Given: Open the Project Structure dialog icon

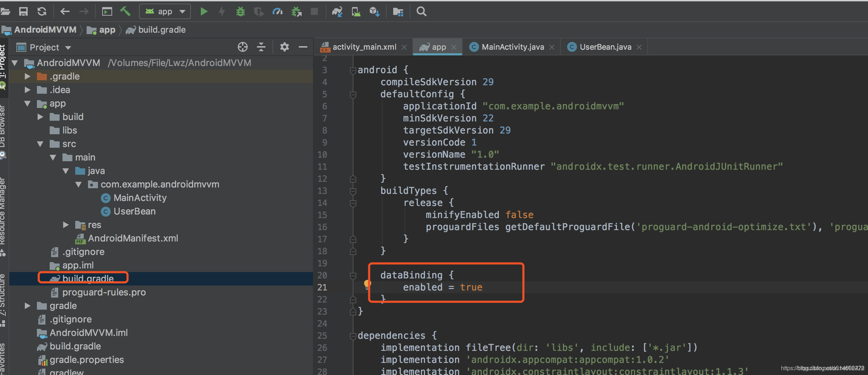Looking at the screenshot, I should [x=398, y=11].
